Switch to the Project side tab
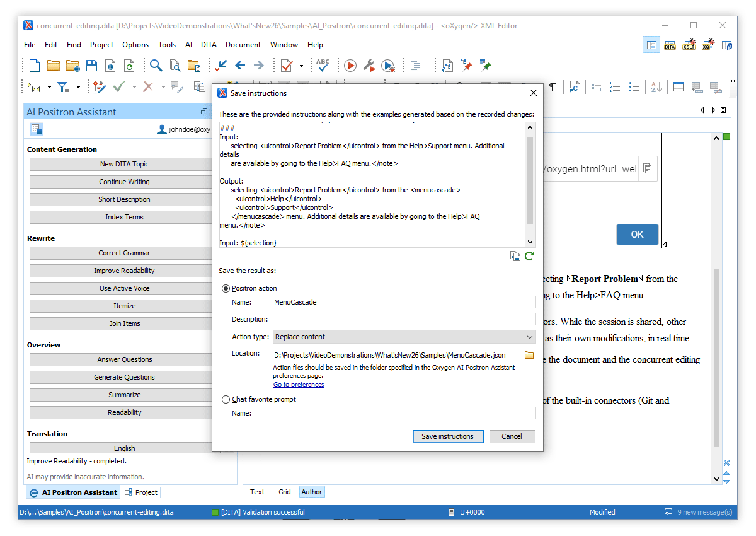 141,492
